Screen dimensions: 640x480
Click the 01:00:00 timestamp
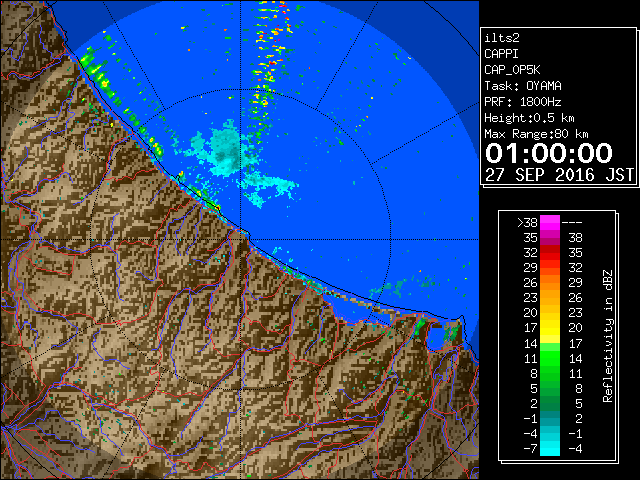coord(549,153)
